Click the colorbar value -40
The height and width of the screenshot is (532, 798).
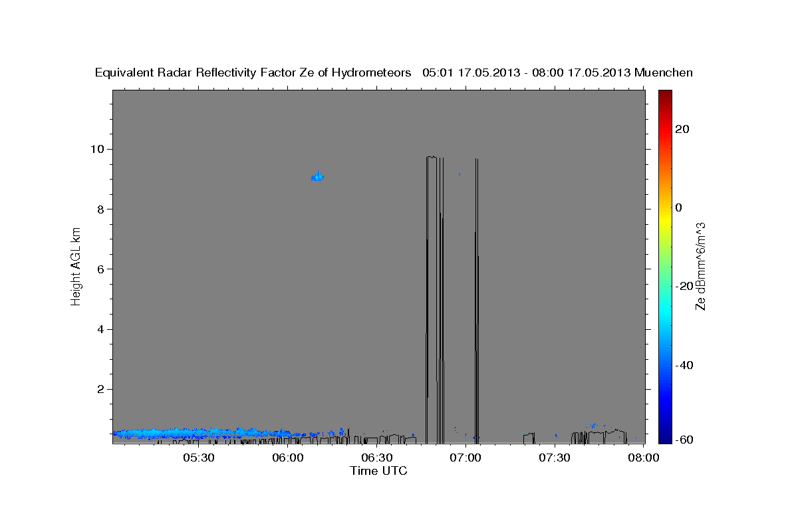(684, 365)
